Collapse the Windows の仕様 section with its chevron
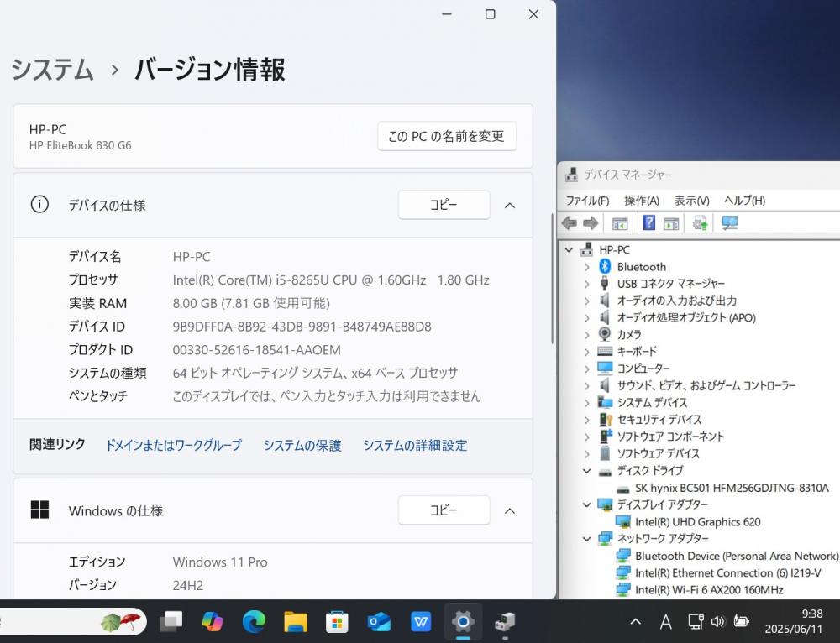The width and height of the screenshot is (840, 643). point(510,510)
